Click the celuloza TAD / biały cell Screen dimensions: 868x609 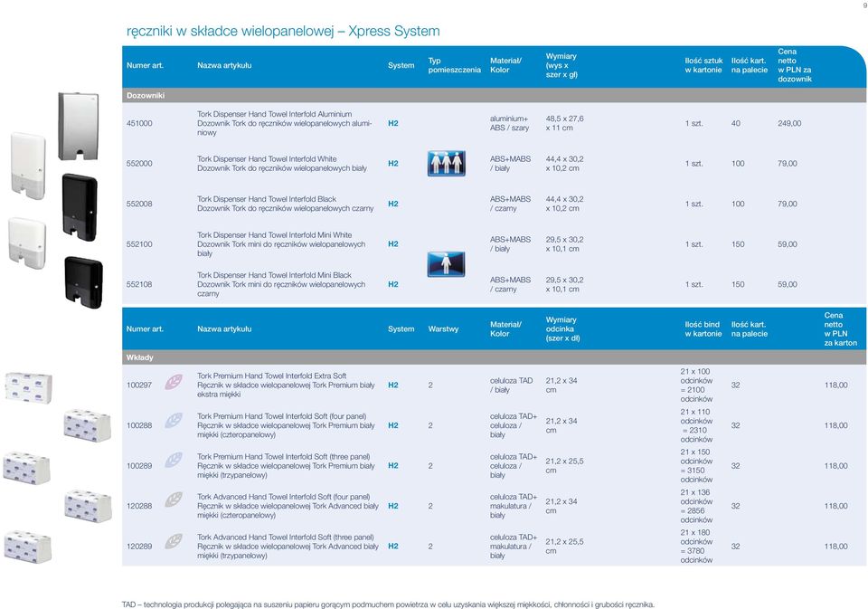pos(511,385)
